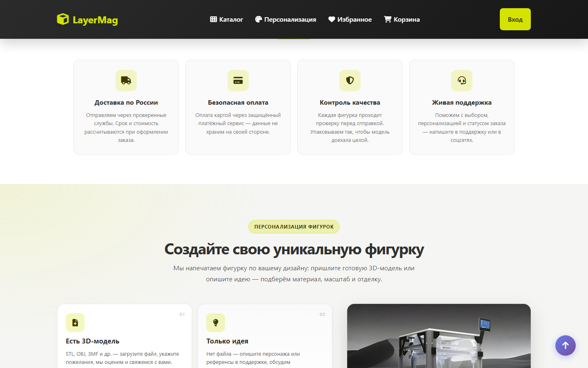Click the Вход login button
Image resolution: width=588 pixels, height=368 pixels.
point(515,19)
